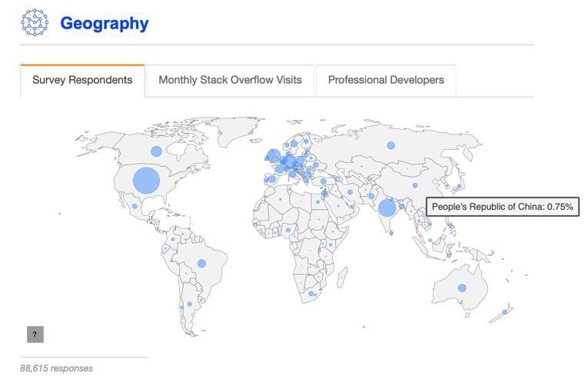Select the Canada bubble on the map
This screenshot has height=382, width=588.
[x=157, y=151]
